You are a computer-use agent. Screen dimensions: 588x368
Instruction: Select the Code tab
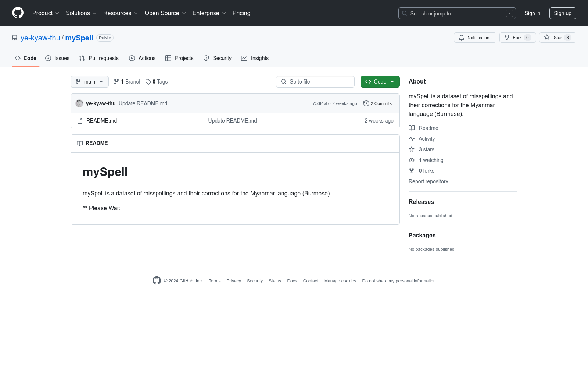(x=25, y=58)
